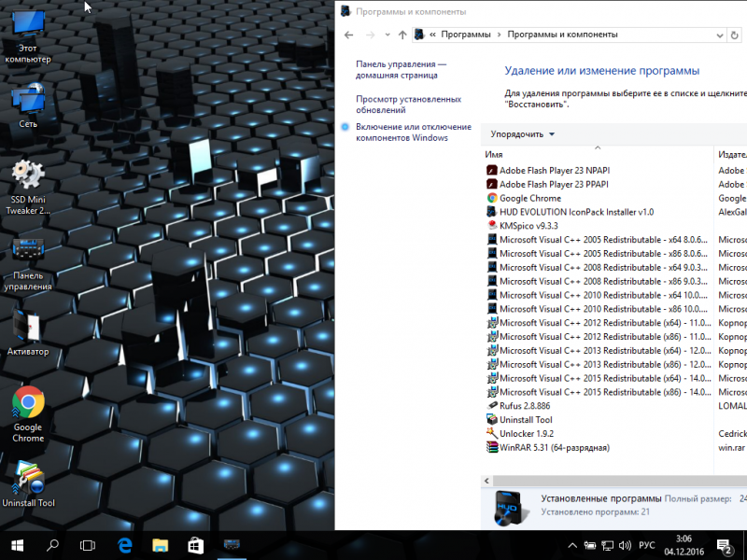Select Visual C++ 2005 Redistributable x86
The image size is (747, 560).
(x=598, y=253)
